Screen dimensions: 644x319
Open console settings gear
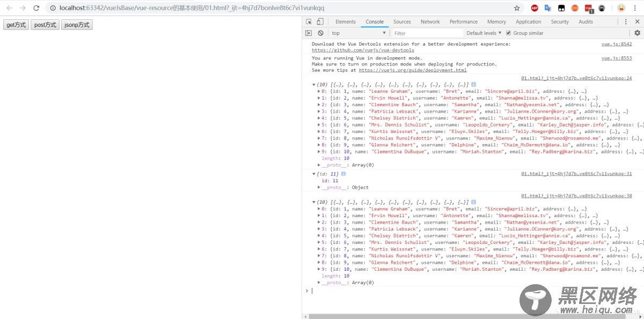click(x=638, y=33)
